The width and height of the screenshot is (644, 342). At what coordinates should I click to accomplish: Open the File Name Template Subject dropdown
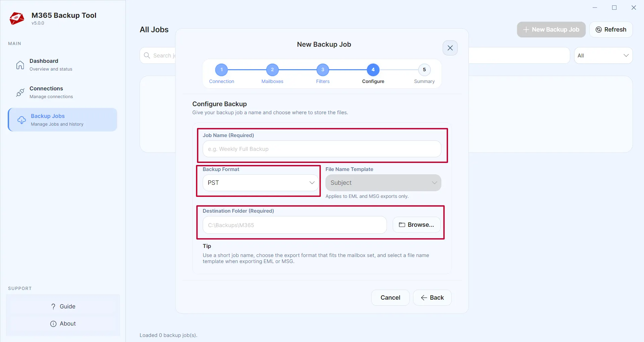click(383, 183)
